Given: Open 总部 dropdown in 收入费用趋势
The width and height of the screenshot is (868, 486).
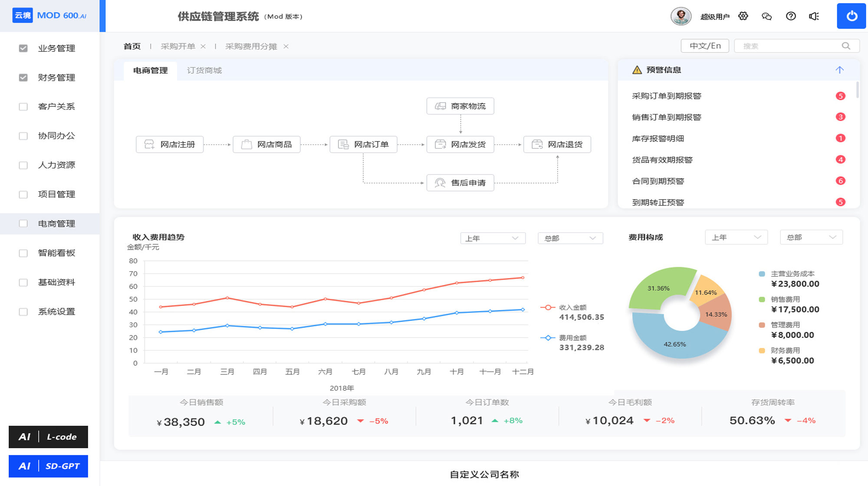Looking at the screenshot, I should [570, 238].
